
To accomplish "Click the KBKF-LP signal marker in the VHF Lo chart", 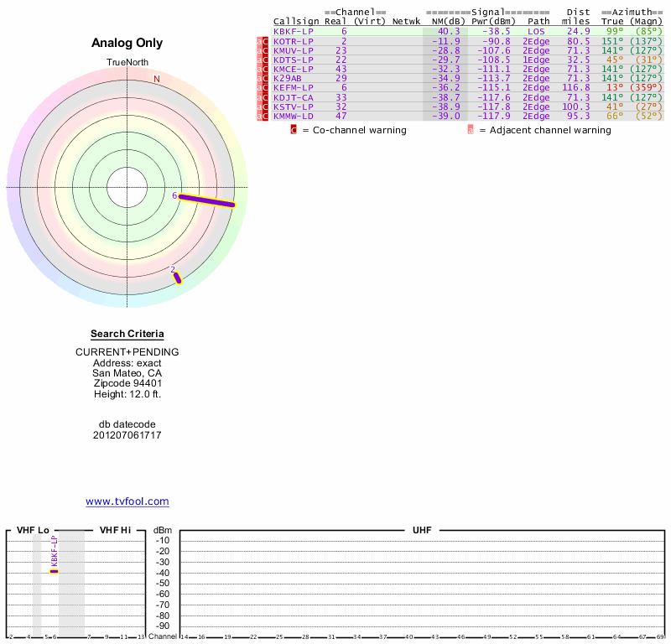I will 54,570.
